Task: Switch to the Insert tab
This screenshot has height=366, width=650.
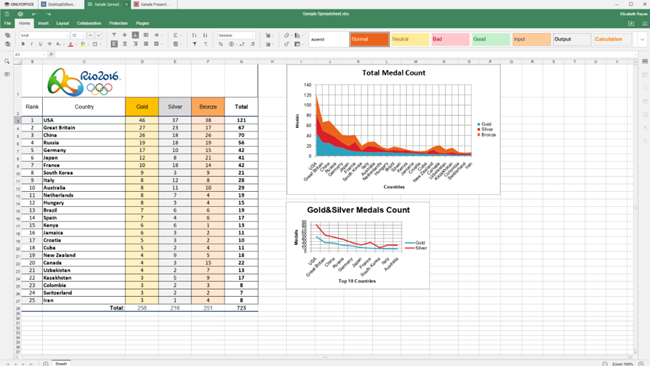Action: point(43,24)
